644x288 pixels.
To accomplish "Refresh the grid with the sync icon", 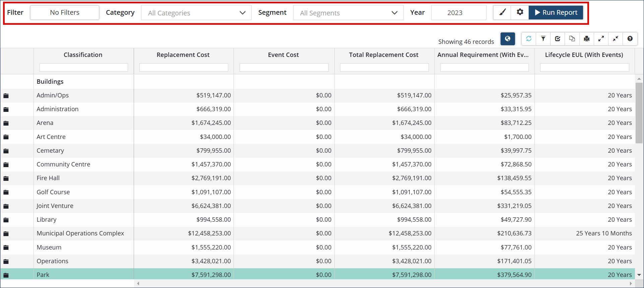I will pyautogui.click(x=529, y=39).
